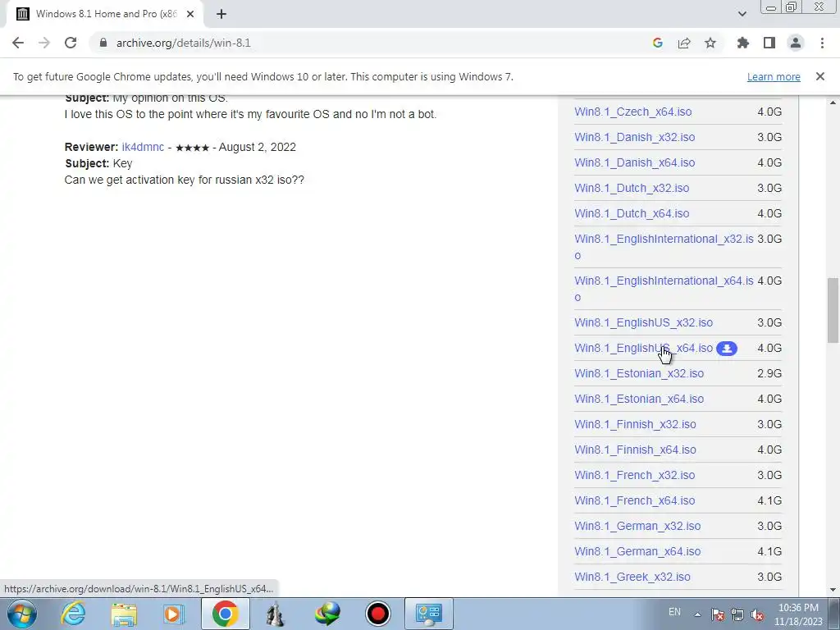
Task: Share this page via share icon
Action: 684,43
